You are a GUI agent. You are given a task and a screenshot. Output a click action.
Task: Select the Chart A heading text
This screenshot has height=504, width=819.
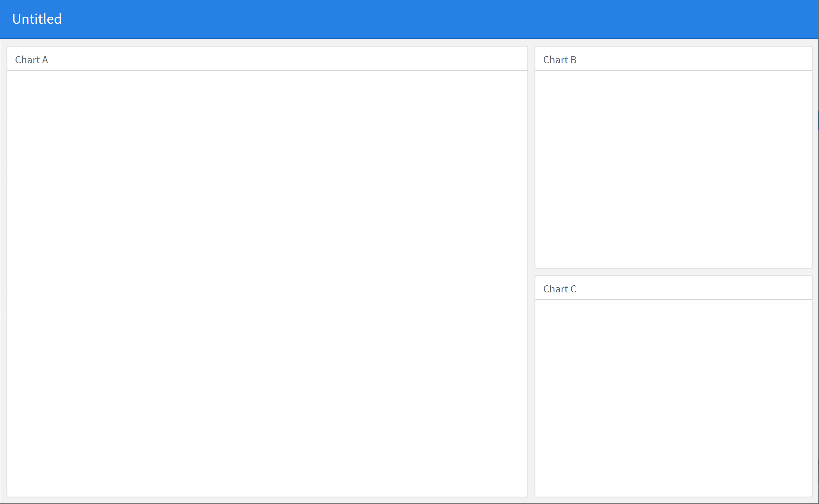(x=32, y=60)
